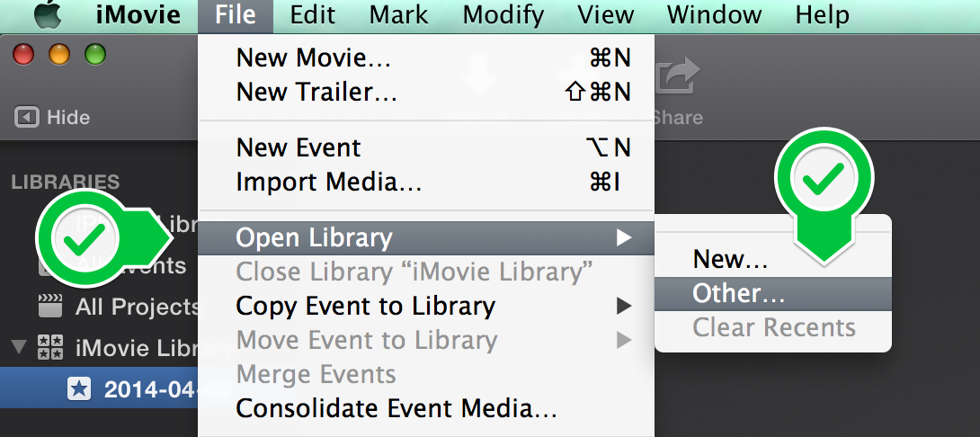The width and height of the screenshot is (980, 437).
Task: Open the Modify menu
Action: [x=503, y=15]
